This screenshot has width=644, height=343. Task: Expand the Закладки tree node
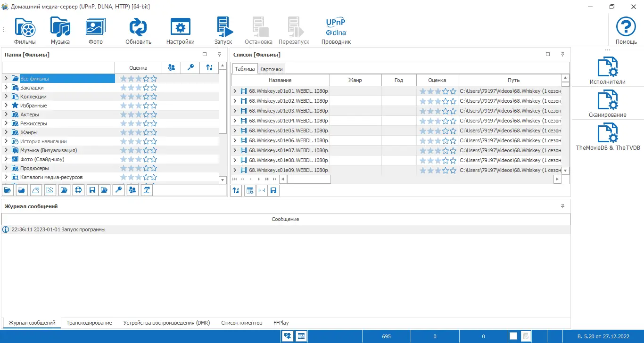[x=6, y=88]
